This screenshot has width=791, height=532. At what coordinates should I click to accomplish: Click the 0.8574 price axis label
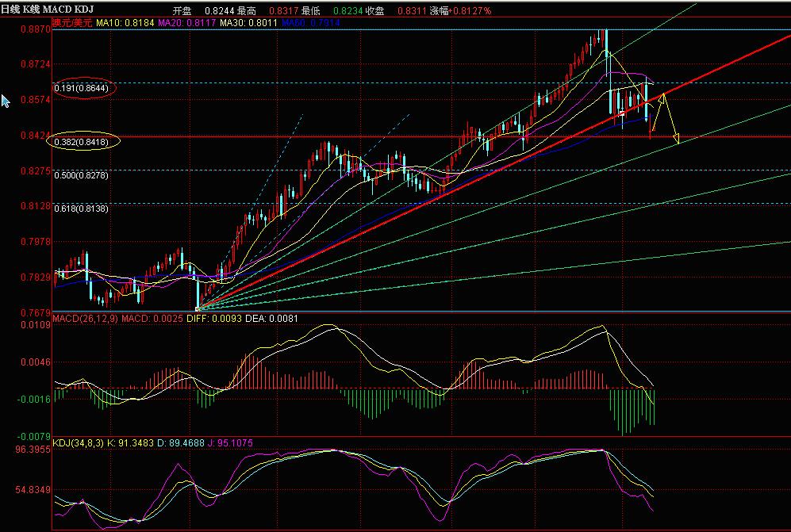(36, 100)
